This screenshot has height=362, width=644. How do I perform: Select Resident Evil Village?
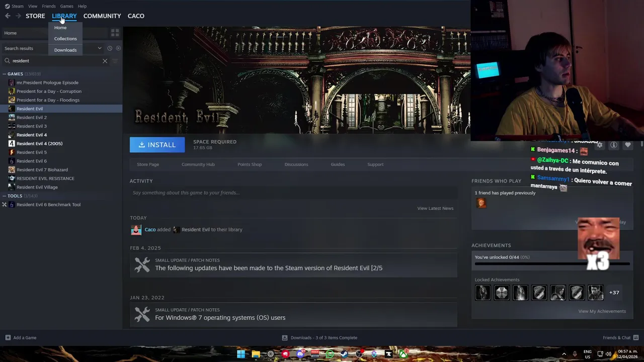37,187
